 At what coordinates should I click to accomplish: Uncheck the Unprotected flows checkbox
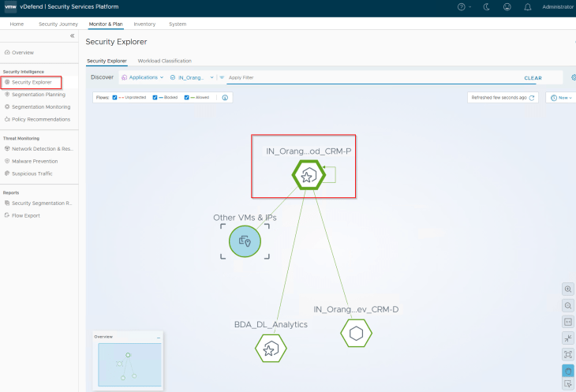click(x=115, y=98)
